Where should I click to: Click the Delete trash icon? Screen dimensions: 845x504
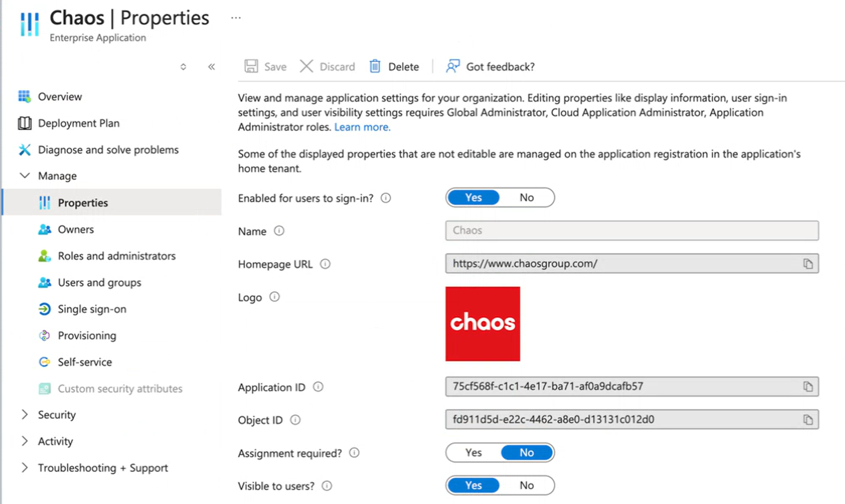click(x=375, y=66)
